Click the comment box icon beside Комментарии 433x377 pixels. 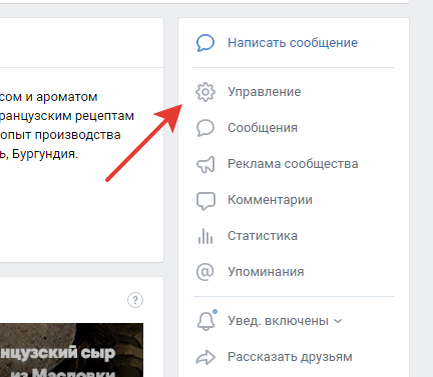(x=206, y=201)
